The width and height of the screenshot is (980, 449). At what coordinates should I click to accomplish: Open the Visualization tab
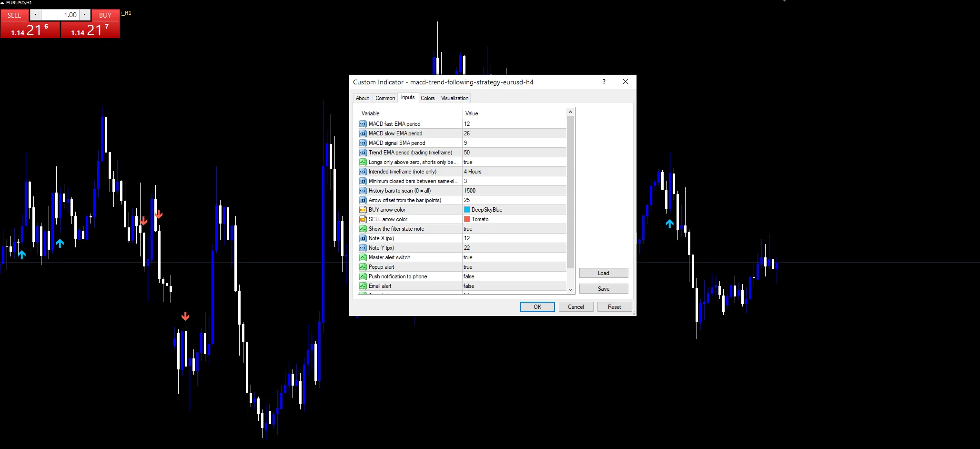tap(455, 98)
